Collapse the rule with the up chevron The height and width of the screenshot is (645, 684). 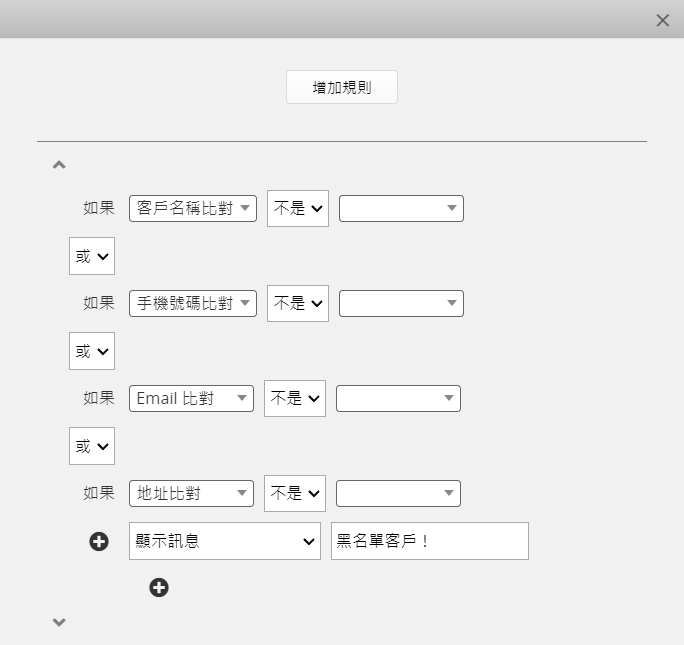(x=59, y=165)
